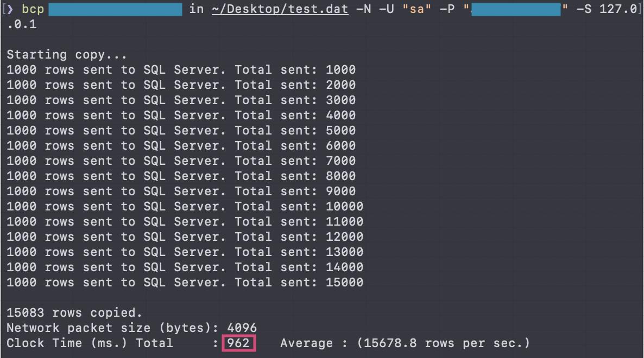
Task: Click the Clock Time total value 962
Action: pos(238,343)
